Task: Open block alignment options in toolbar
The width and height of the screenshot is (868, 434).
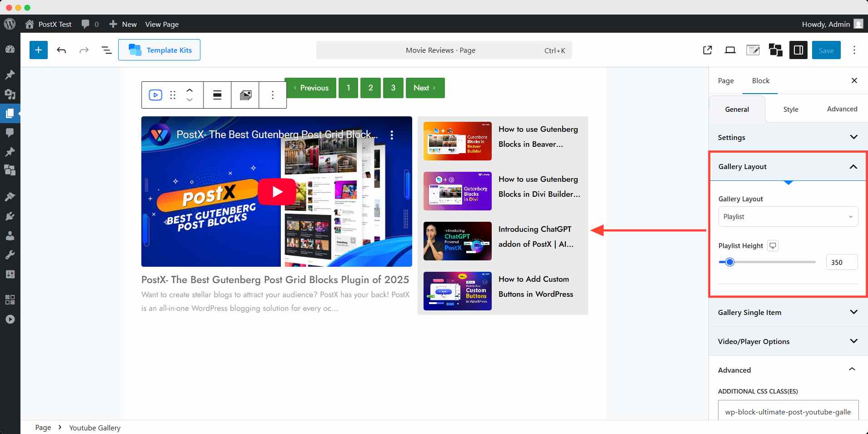Action: click(x=217, y=95)
